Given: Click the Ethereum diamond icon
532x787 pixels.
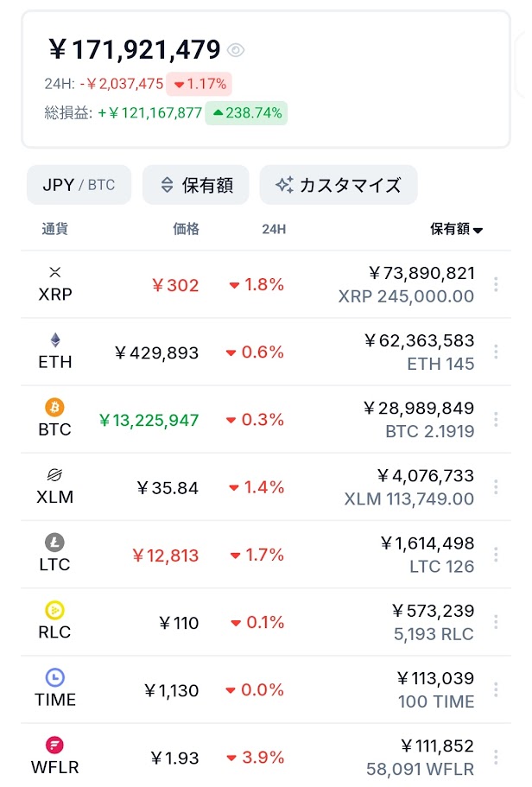Looking at the screenshot, I should coord(55,340).
